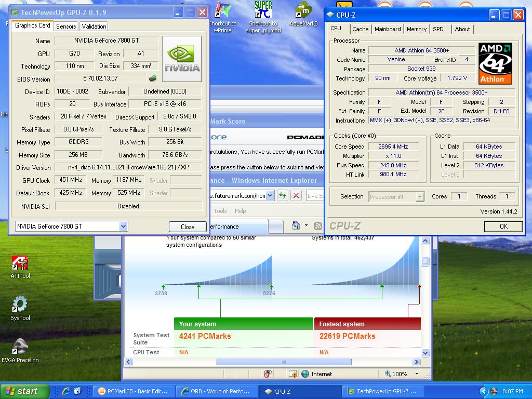Click the 100% zoom level button
This screenshot has height=399, width=532.
coord(396,374)
